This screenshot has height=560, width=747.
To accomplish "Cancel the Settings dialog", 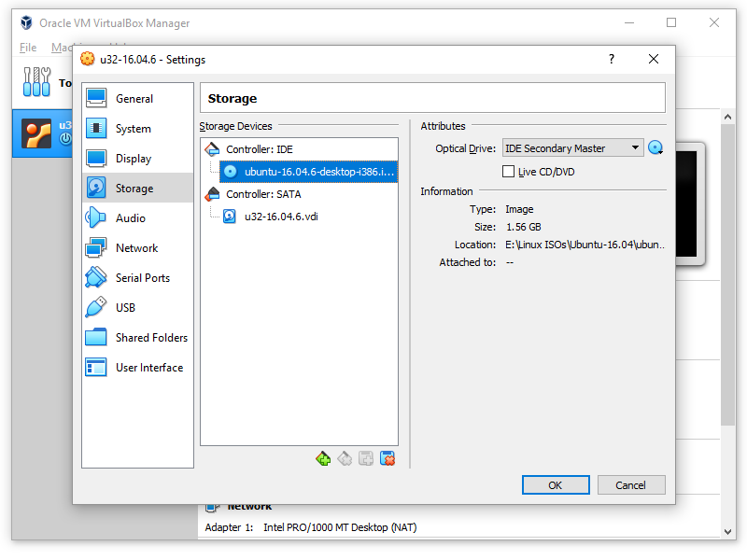I will coord(630,484).
